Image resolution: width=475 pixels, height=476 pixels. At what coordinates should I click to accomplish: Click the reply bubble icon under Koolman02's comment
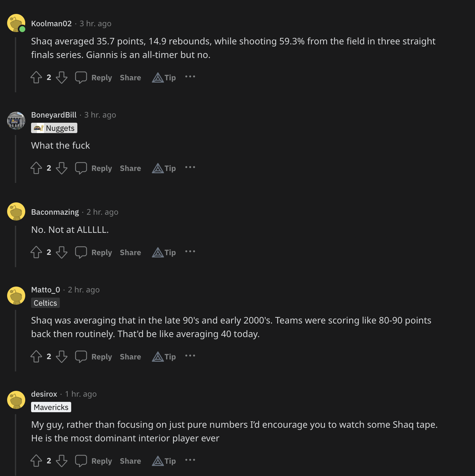pyautogui.click(x=81, y=77)
